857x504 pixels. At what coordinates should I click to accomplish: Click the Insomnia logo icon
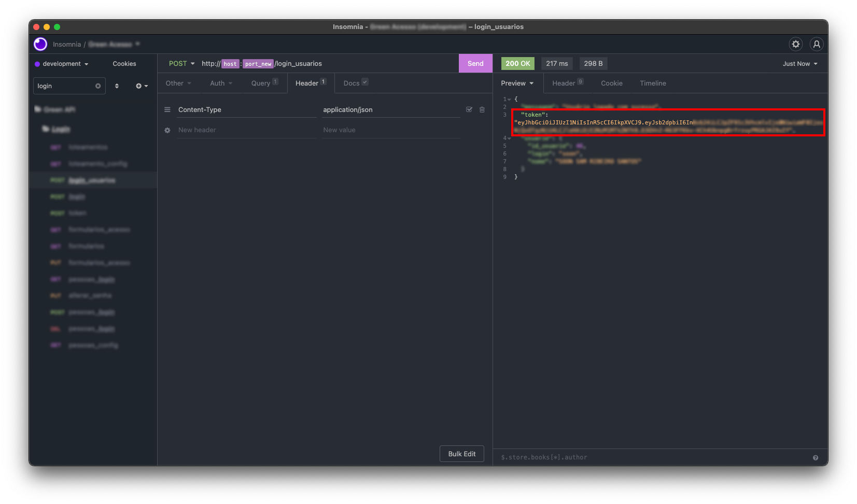[40, 44]
